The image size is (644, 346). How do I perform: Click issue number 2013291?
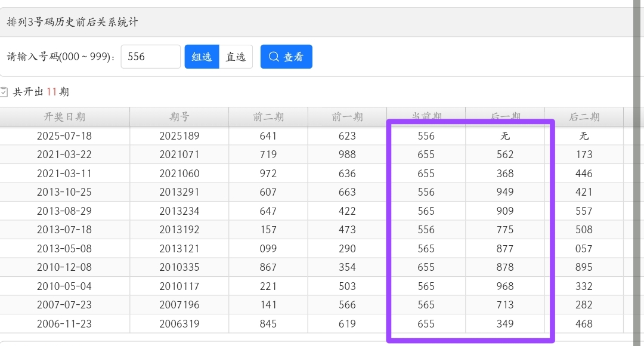[179, 192]
